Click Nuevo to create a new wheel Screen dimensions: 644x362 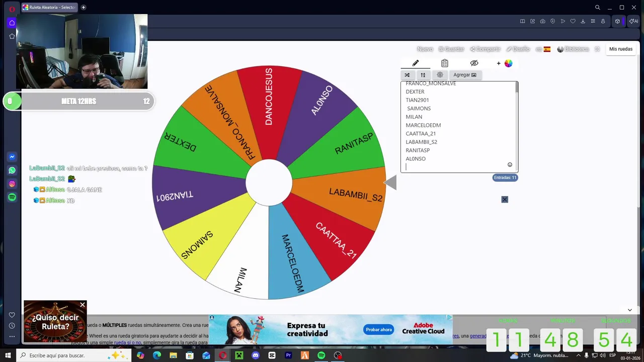(425, 49)
